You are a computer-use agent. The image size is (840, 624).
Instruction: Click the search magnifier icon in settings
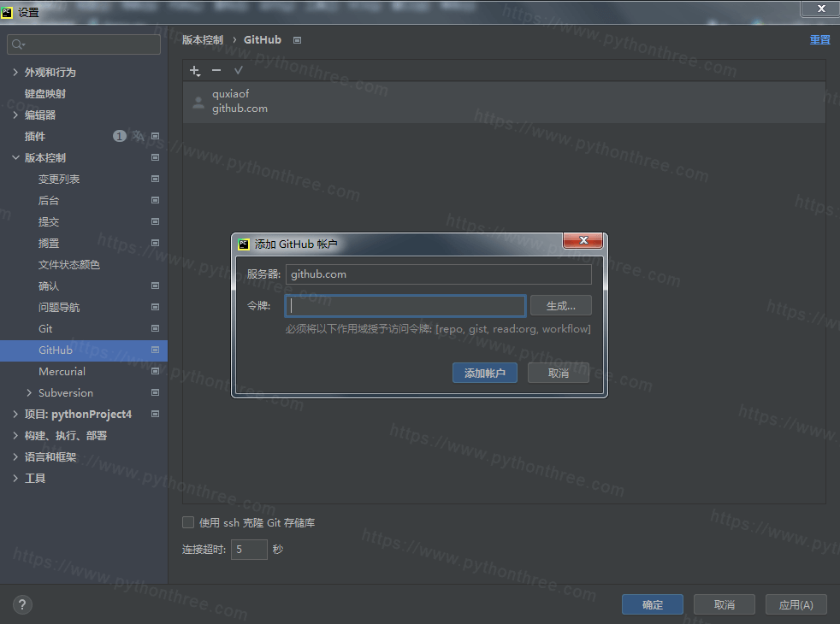[x=18, y=44]
